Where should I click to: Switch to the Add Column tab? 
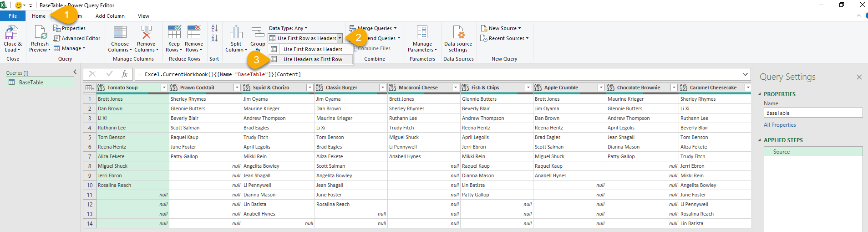pos(110,16)
